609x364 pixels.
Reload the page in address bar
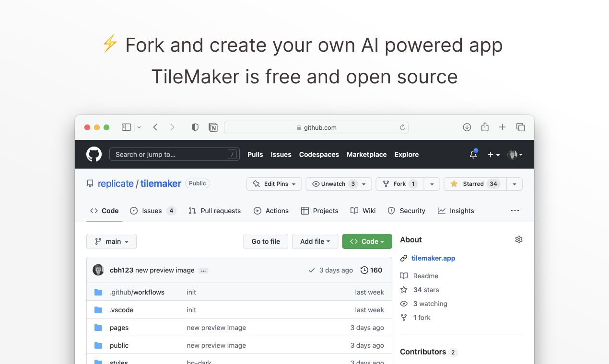coord(402,127)
